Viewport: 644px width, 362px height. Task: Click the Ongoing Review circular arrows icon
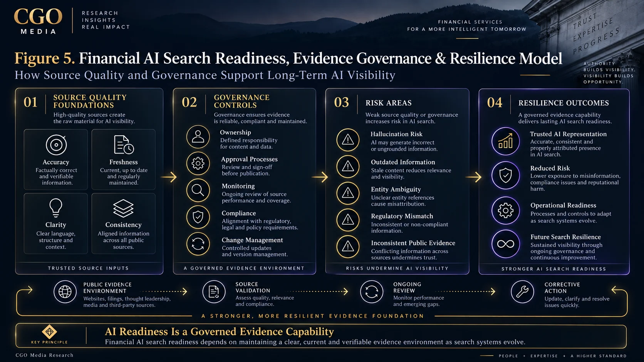point(372,292)
